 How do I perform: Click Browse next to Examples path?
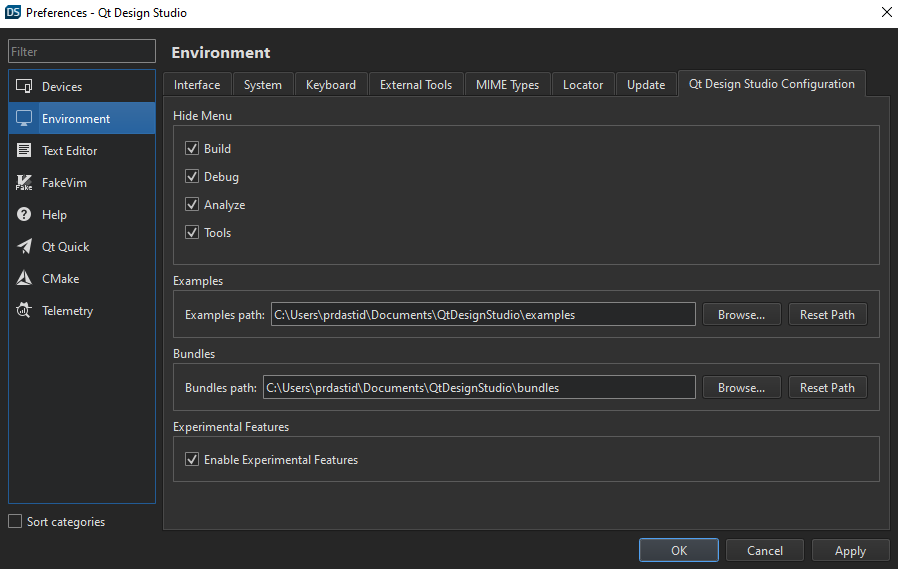point(741,315)
